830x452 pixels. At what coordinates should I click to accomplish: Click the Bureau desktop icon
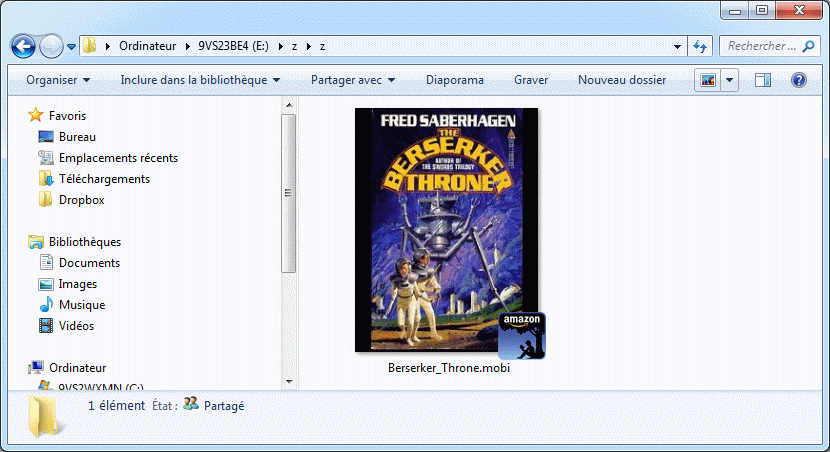point(46,137)
